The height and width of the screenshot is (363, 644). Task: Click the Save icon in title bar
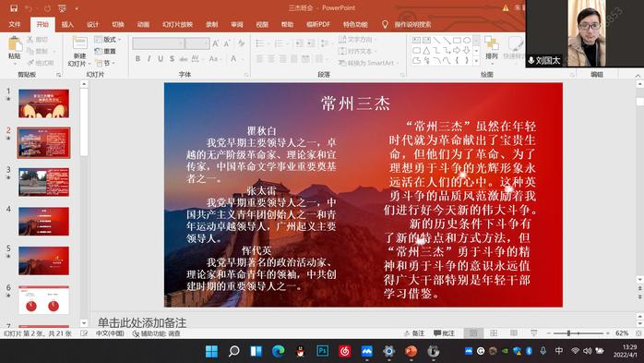click(14, 7)
